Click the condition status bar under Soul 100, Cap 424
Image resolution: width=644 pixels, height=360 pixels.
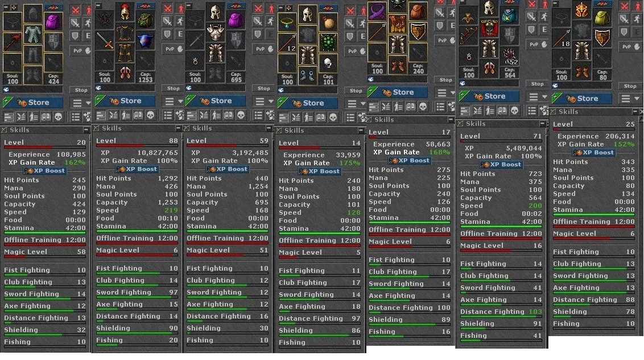pos(33,89)
